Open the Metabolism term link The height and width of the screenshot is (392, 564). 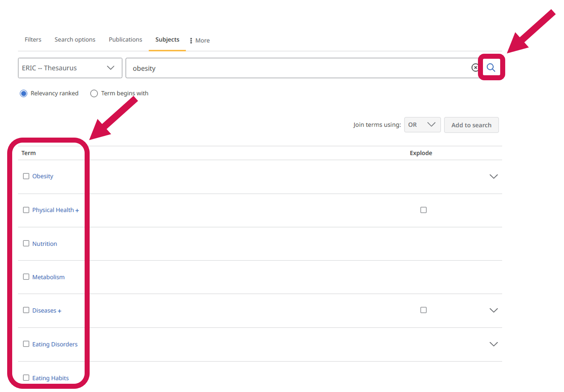[48, 277]
